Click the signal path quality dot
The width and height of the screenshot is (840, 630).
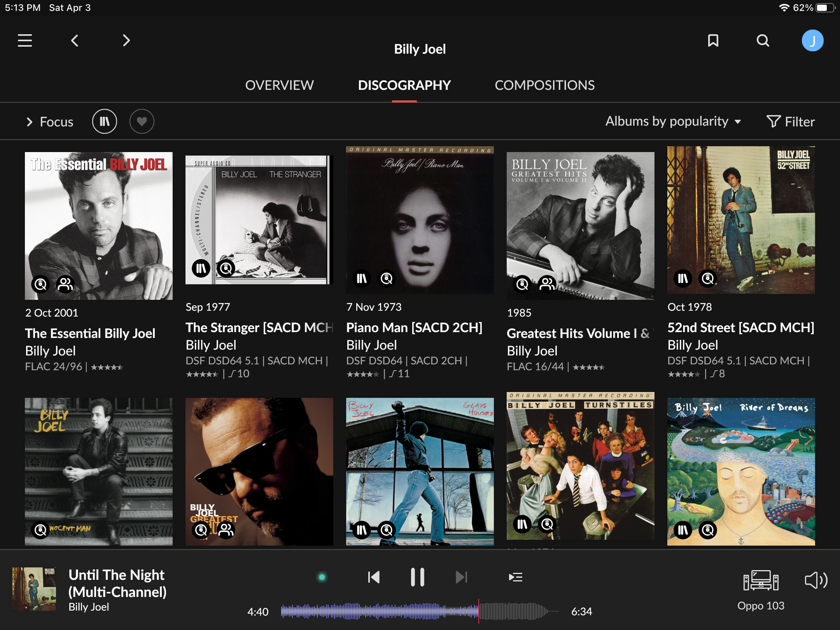pos(322,577)
